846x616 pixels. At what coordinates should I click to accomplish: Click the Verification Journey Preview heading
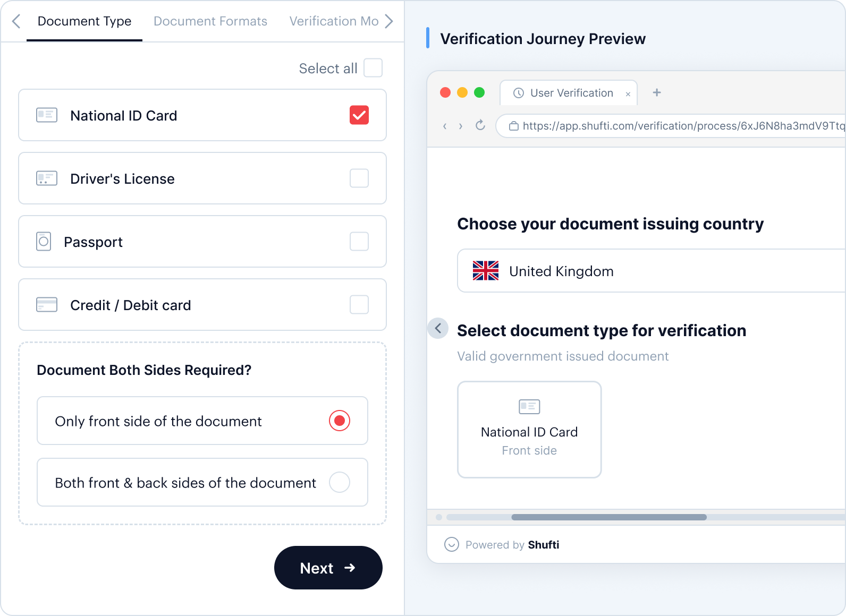[x=543, y=39]
